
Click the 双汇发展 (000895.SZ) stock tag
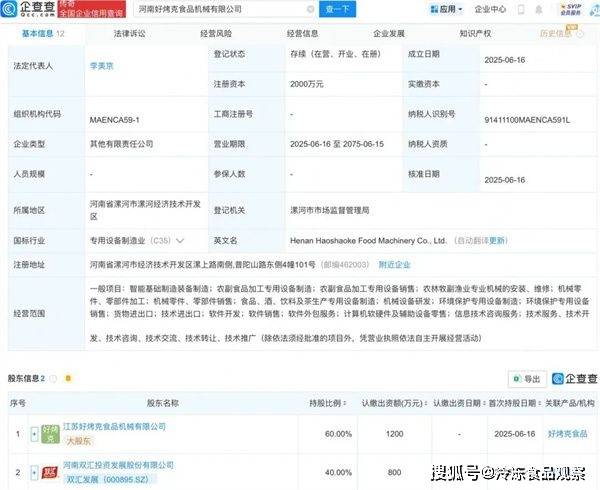tap(108, 479)
